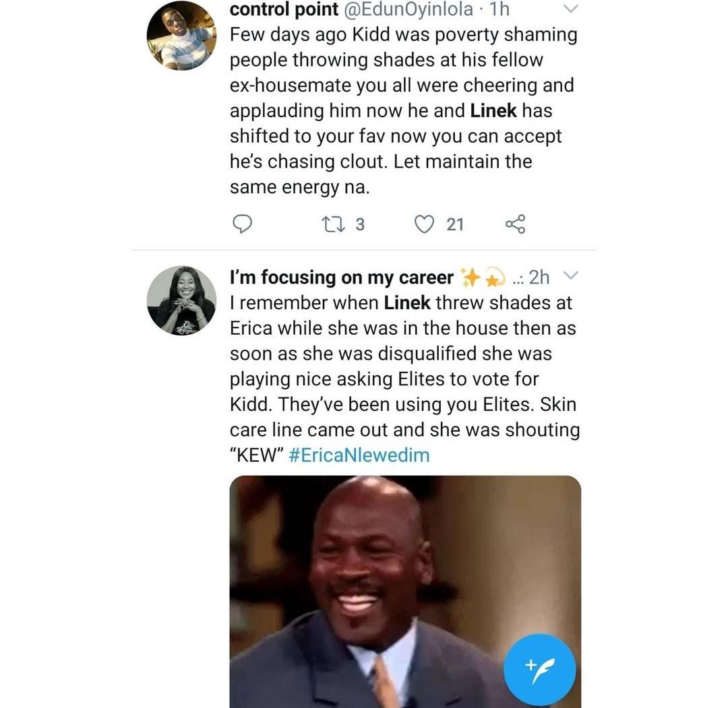This screenshot has width=728, height=708.
Task: Open the tweet starting "Few days ago Kidd"
Action: (x=403, y=110)
